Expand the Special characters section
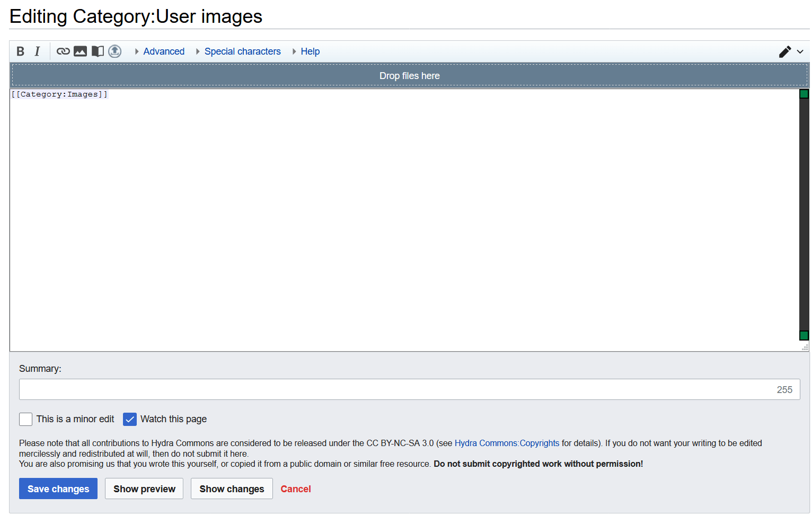The width and height of the screenshot is (812, 523). click(242, 51)
